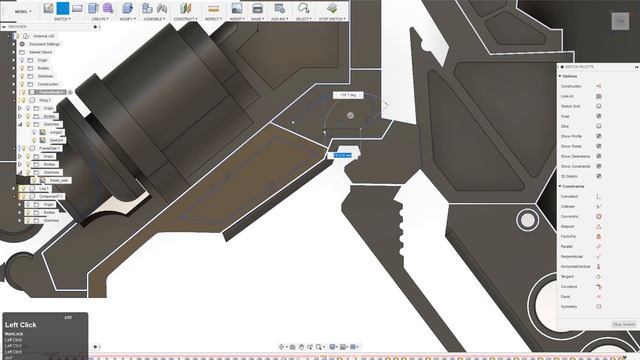The image size is (640, 360).
Task: Select the frame_side sketch in browser
Action: click(x=59, y=180)
